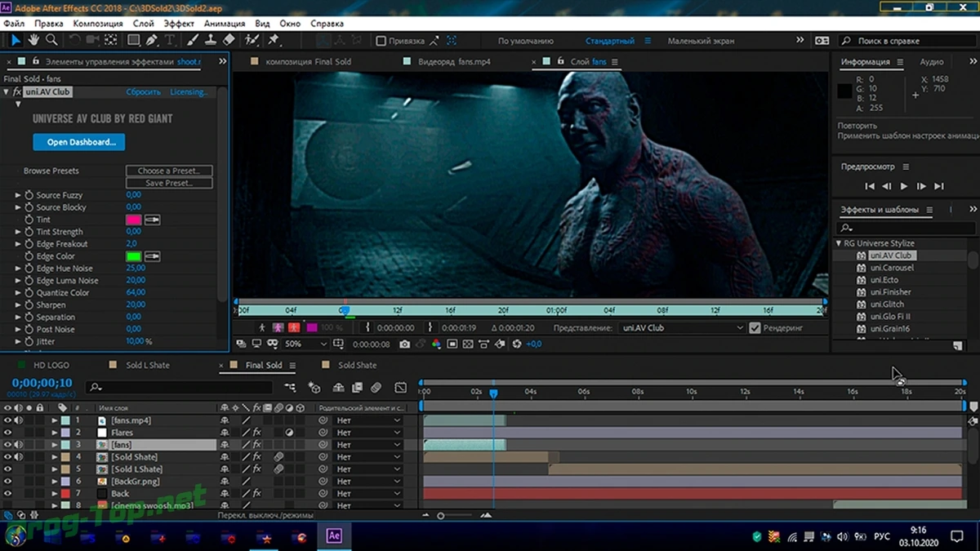Hide the Flares layer visibility eye

pos(8,433)
